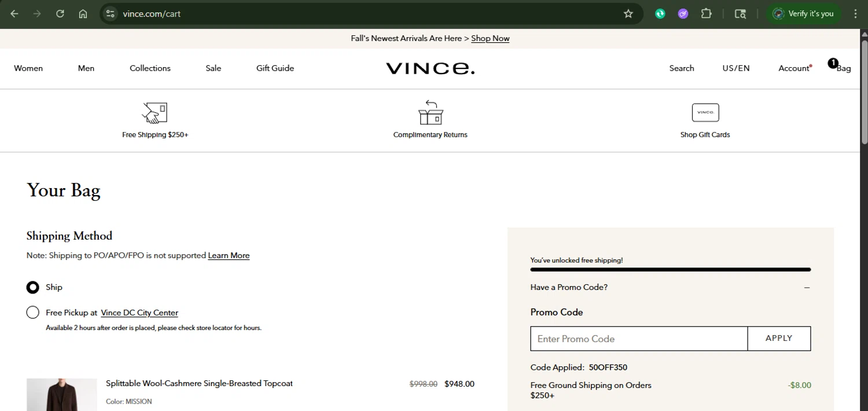Image resolution: width=868 pixels, height=411 pixels.
Task: Open the Collections menu
Action: [150, 68]
